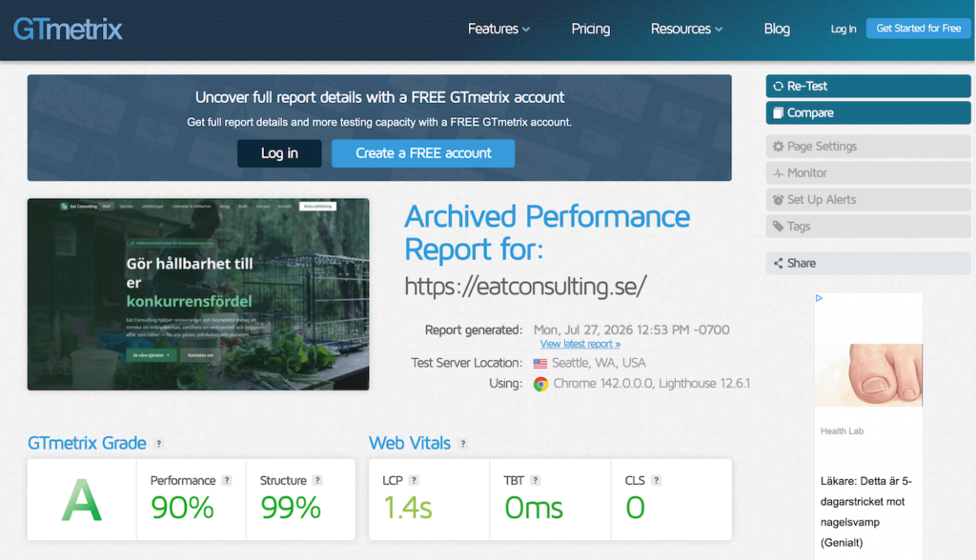The height and width of the screenshot is (560, 976).
Task: Click the Re-Test refresh icon
Action: click(x=778, y=86)
